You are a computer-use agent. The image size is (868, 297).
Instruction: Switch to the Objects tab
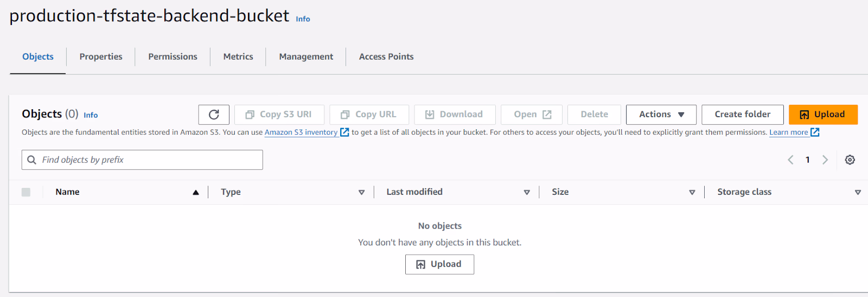click(x=38, y=56)
